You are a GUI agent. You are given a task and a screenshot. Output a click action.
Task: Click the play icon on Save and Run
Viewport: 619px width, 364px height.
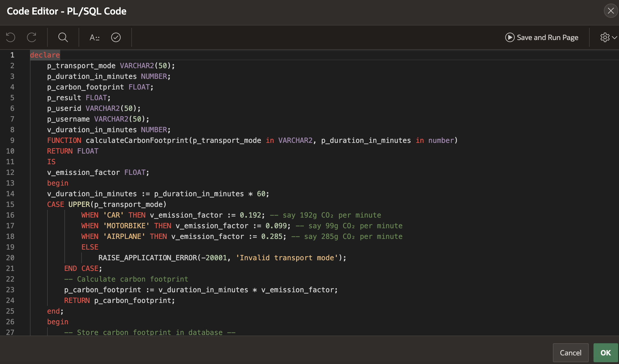(510, 37)
